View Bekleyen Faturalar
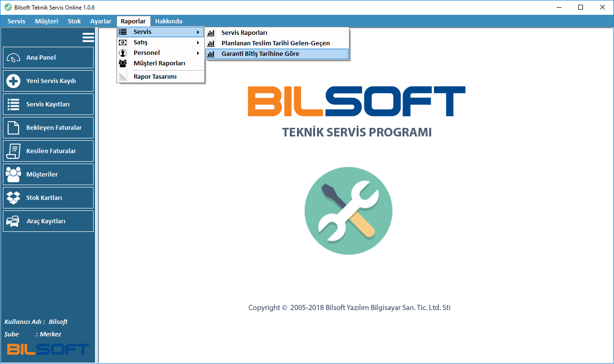The width and height of the screenshot is (614, 364). (x=48, y=128)
